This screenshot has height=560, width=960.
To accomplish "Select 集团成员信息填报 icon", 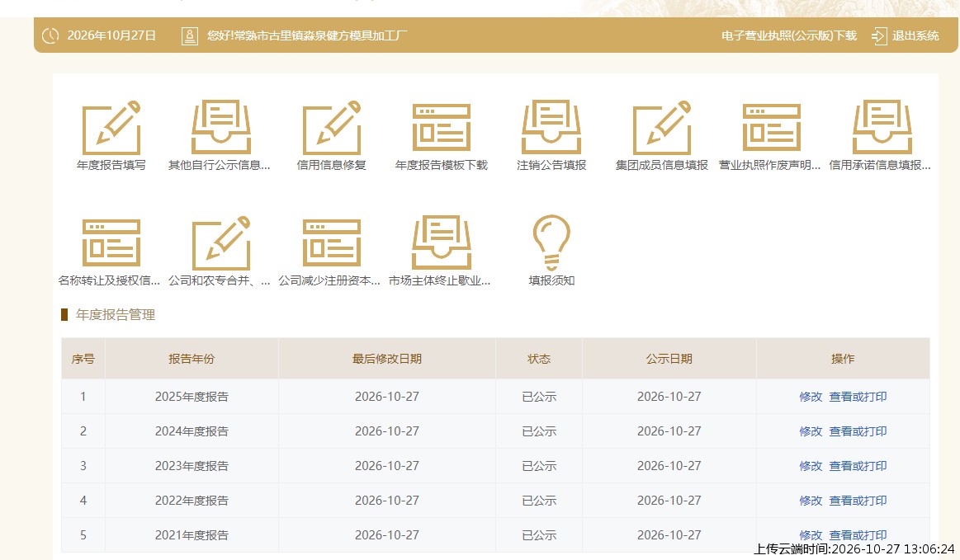I will [662, 127].
